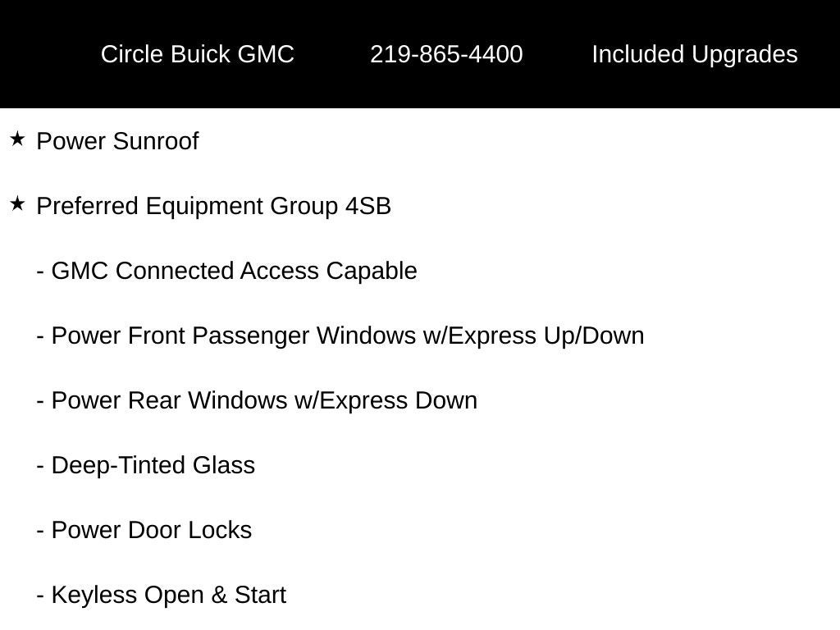Viewport: 840px width, 630px height.
Task: Click Power Rear Windows w/Express Down text
Action: coord(263,400)
